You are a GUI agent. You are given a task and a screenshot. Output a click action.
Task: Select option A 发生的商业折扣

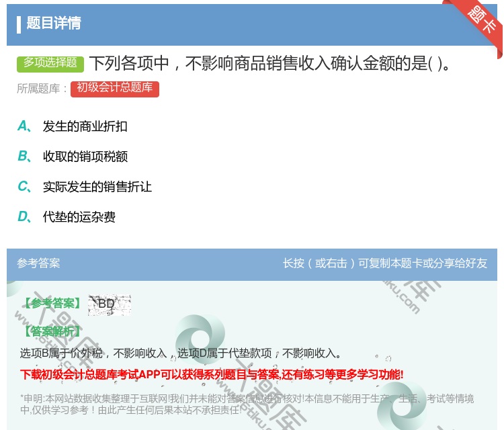(85, 126)
